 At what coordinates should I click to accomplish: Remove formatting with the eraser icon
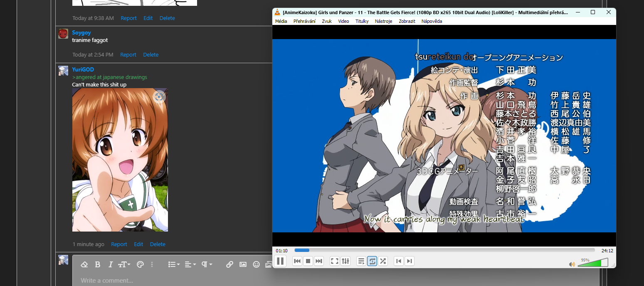tap(84, 264)
